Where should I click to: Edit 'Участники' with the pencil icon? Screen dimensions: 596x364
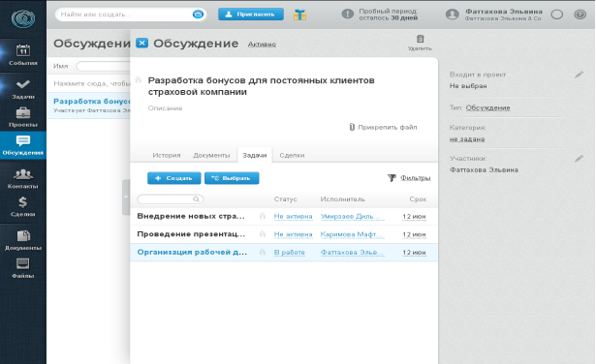click(x=579, y=159)
